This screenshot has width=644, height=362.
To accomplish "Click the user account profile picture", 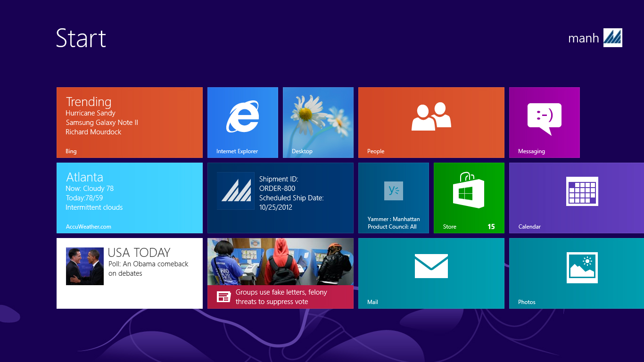I will (x=612, y=38).
